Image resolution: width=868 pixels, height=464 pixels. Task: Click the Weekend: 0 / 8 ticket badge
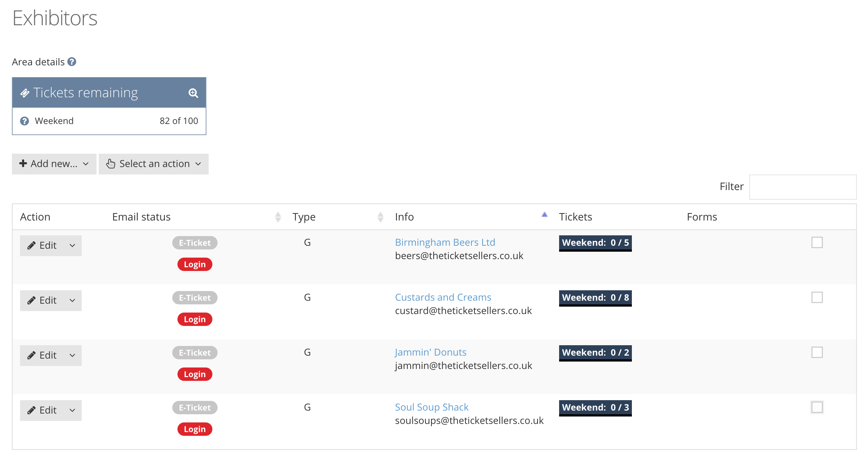595,298
